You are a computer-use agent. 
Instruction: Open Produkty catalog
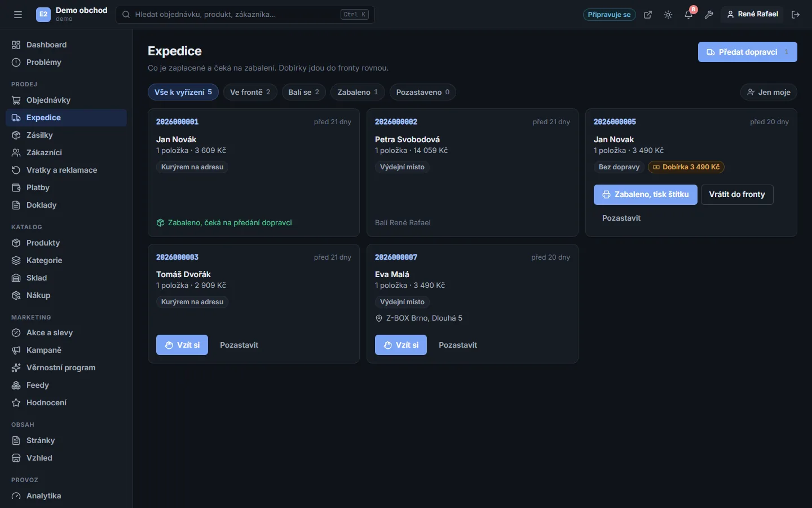(66, 243)
